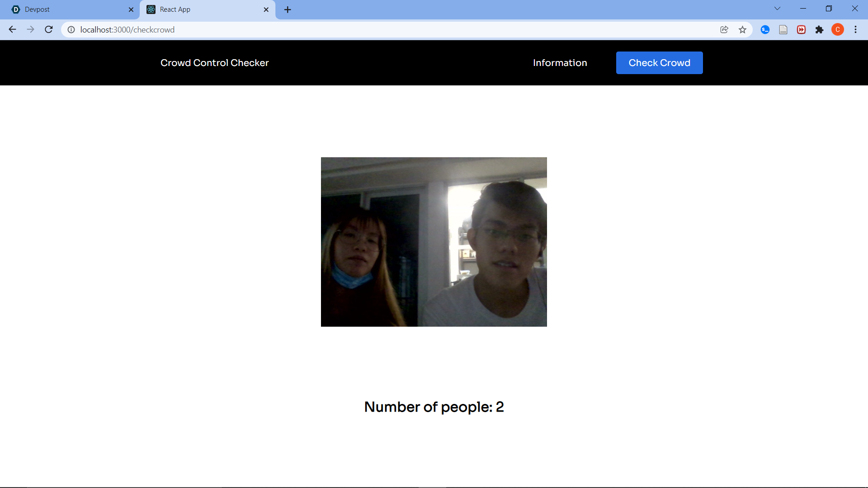This screenshot has width=868, height=488.
Task: Click the browser forward arrow
Action: point(30,29)
